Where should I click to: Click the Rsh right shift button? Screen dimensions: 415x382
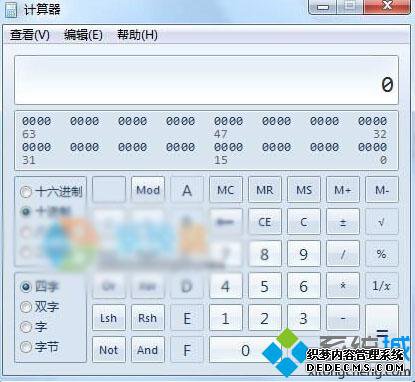[x=148, y=318]
